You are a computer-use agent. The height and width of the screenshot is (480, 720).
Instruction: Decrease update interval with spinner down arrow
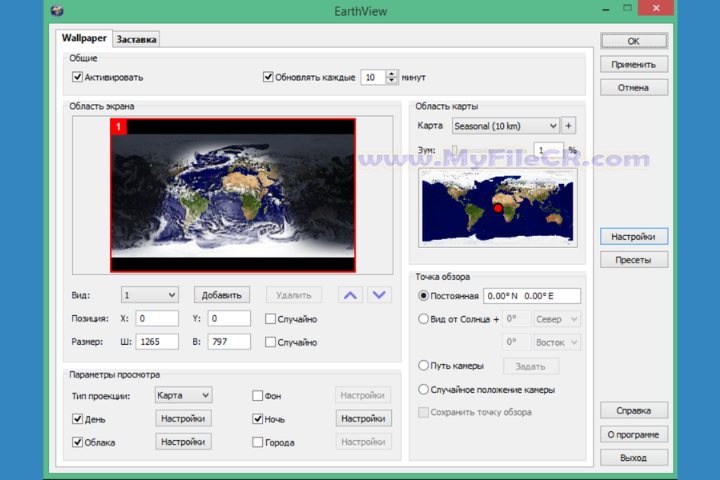392,81
